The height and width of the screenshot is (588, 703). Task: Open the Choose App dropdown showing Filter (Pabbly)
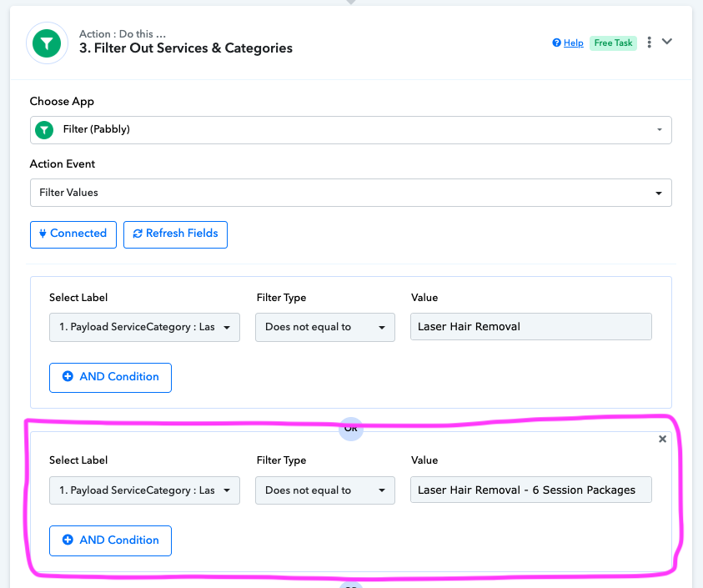coord(350,129)
